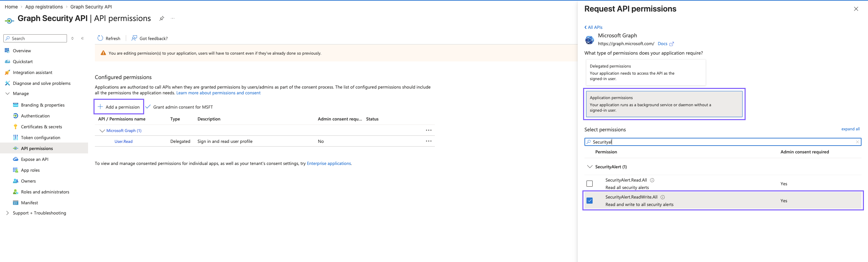Click the Expose an API cloud icon

click(x=15, y=159)
